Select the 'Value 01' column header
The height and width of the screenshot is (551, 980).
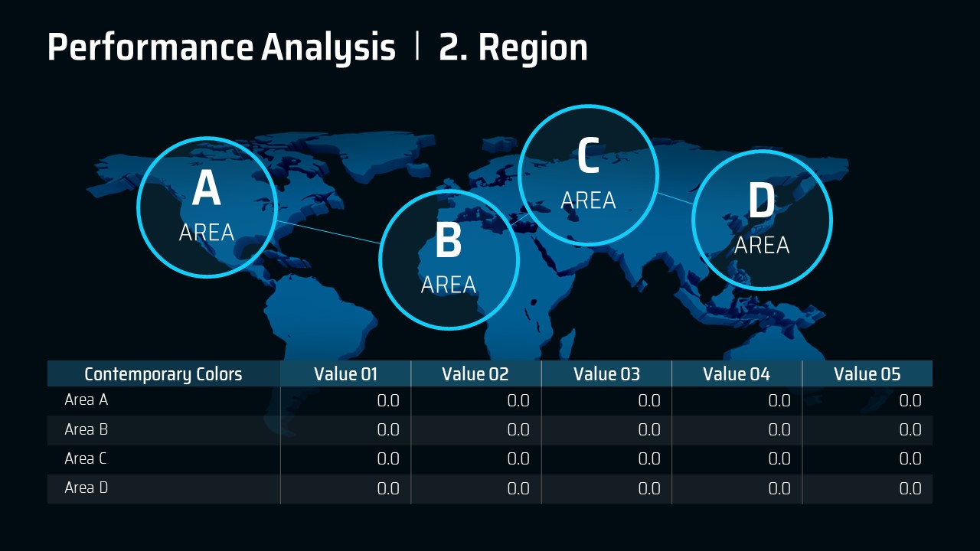tap(345, 374)
